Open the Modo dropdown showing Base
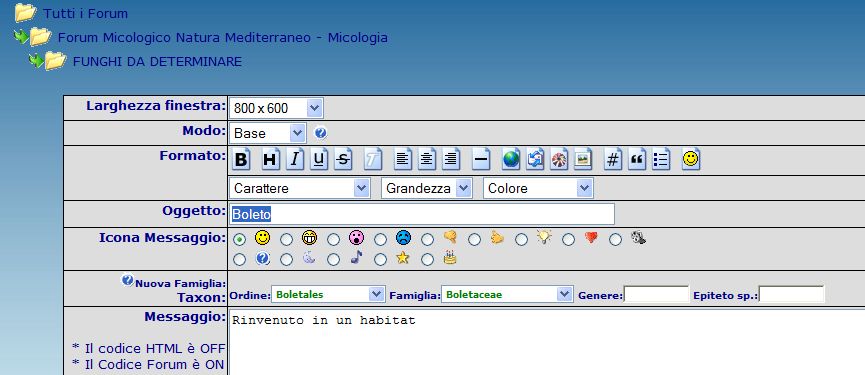This screenshot has height=375, width=865. coord(268,133)
